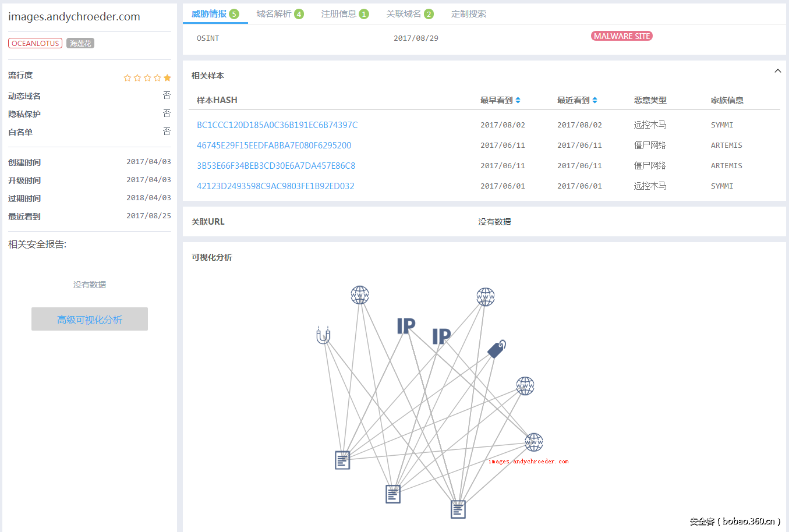Click the OCEANLOTUS tag label
The width and height of the screenshot is (789, 532).
click(x=36, y=44)
